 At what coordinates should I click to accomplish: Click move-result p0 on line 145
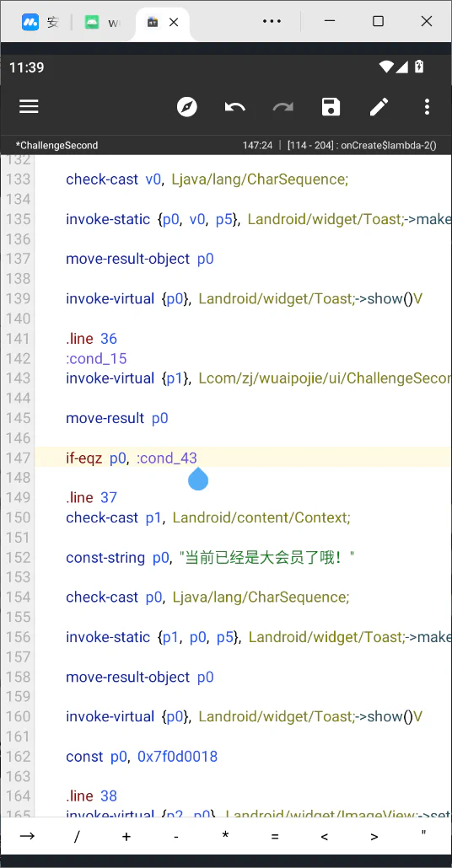(117, 418)
